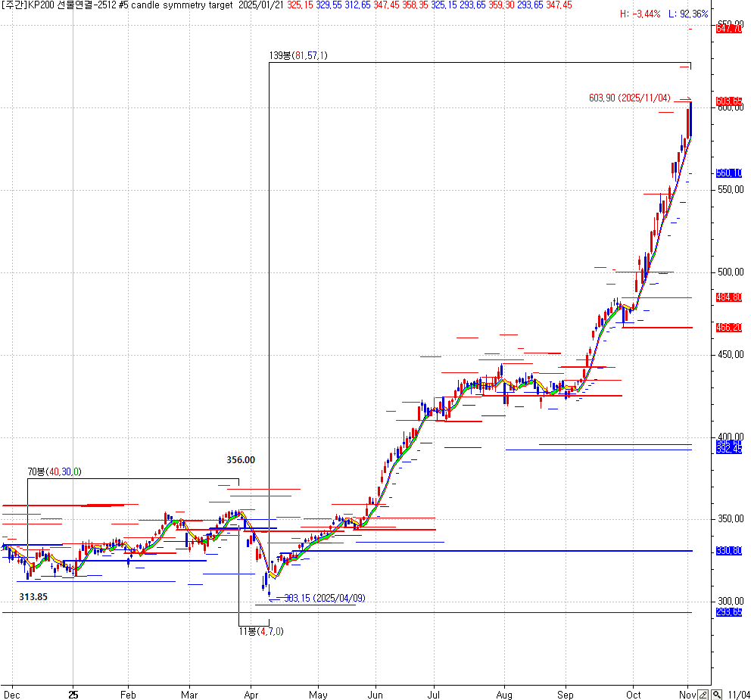Click the 356.00 text annotation
Screen dimensions: 751x700
241,459
